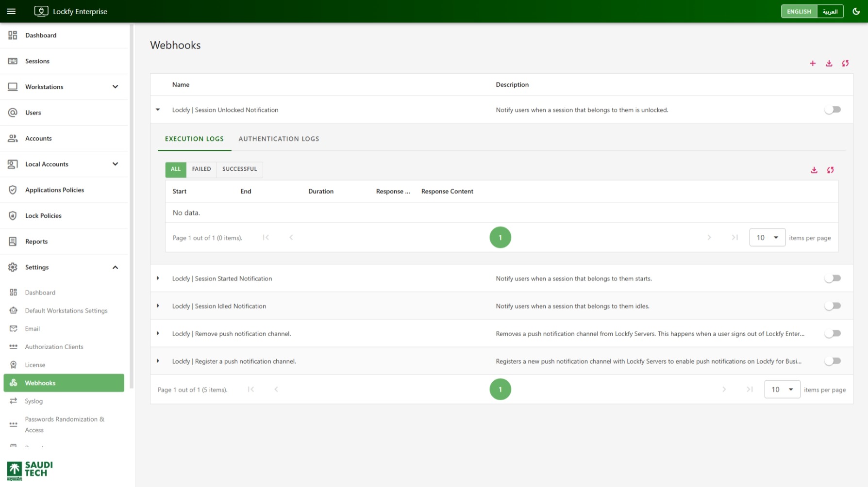Image resolution: width=868 pixels, height=487 pixels.
Task: Expand the Local Accounts sidebar menu
Action: 65,164
